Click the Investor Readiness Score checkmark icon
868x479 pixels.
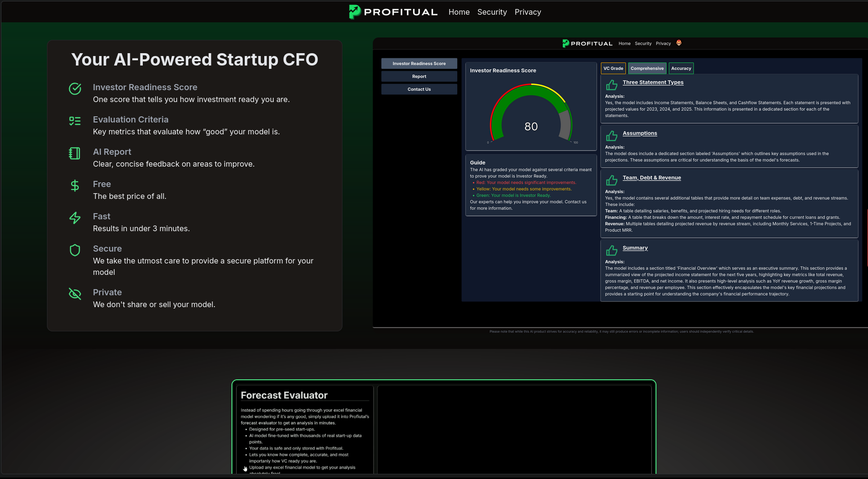click(75, 89)
